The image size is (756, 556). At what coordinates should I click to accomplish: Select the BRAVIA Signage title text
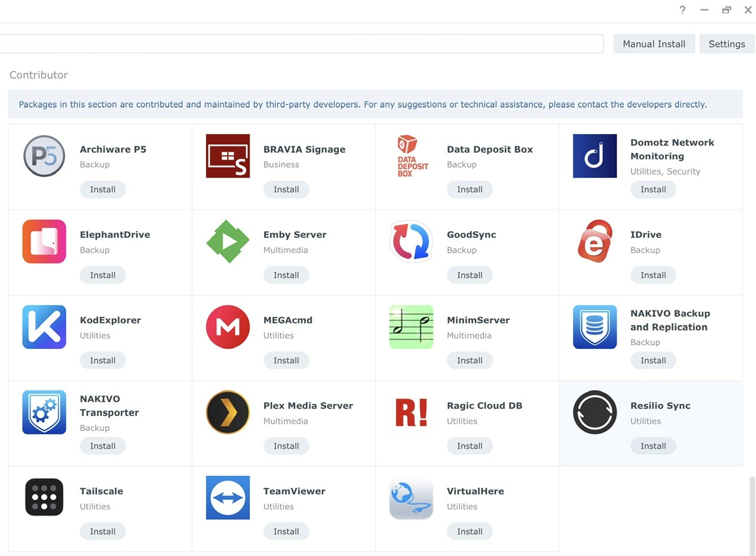click(x=304, y=149)
